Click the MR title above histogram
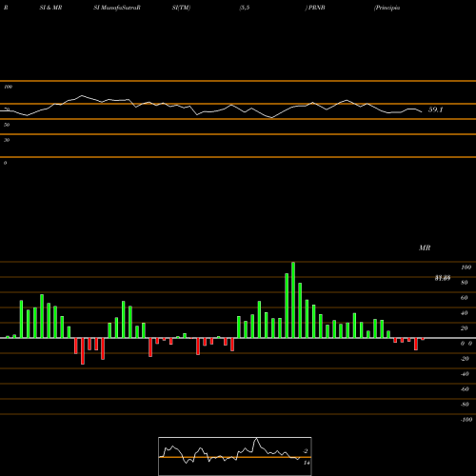 click(x=425, y=248)
